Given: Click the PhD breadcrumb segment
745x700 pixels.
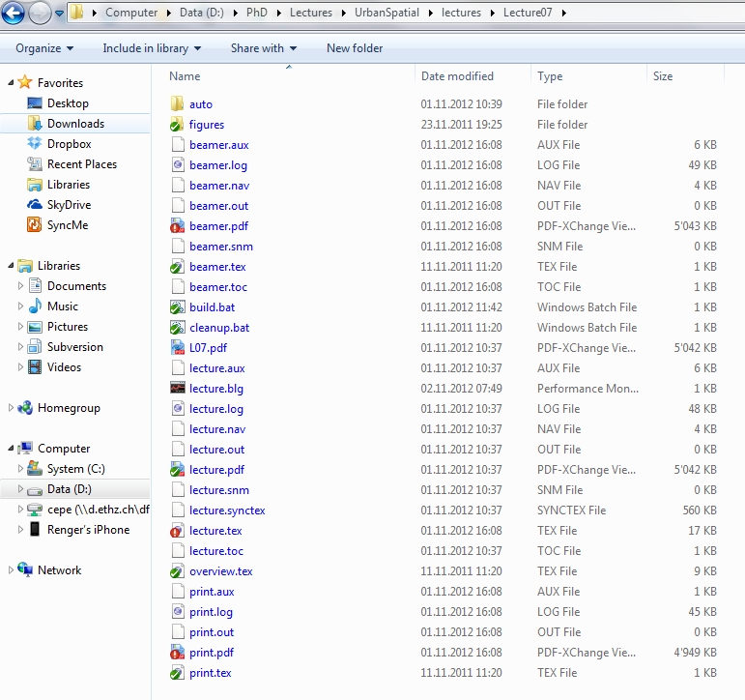Looking at the screenshot, I should point(257,13).
